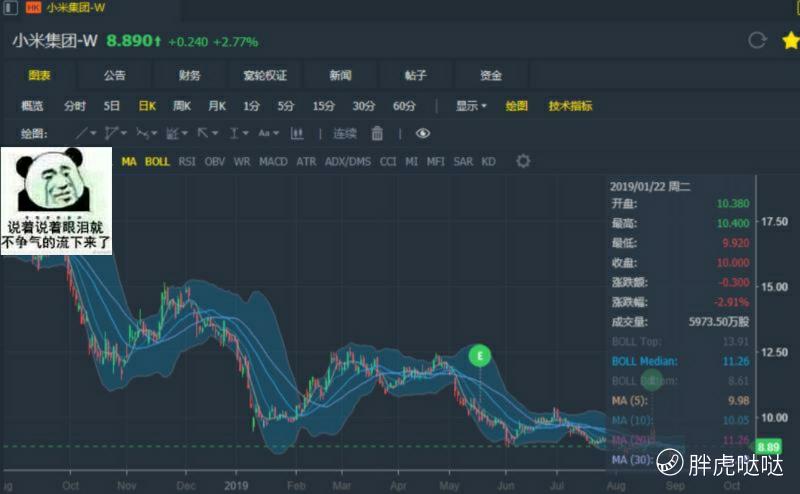Enable the MFI indicator
The height and width of the screenshot is (494, 800).
(436, 162)
